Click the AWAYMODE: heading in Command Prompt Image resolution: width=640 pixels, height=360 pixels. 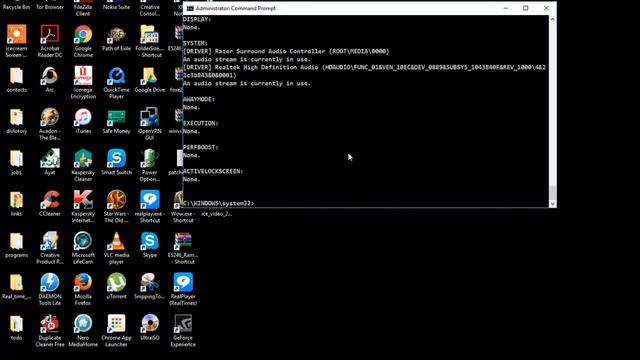point(199,99)
